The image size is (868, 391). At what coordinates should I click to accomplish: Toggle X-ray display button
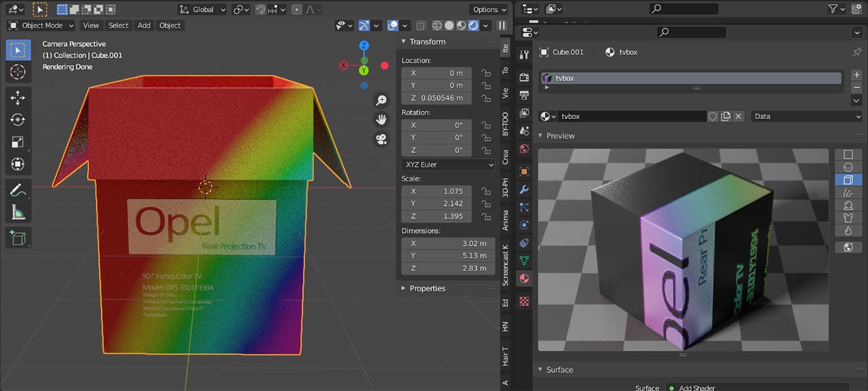420,26
